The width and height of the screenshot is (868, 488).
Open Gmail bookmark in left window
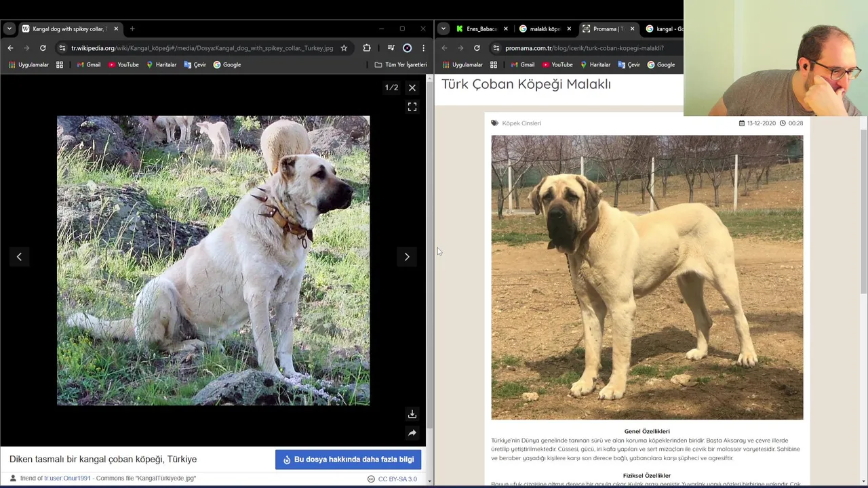coord(89,64)
